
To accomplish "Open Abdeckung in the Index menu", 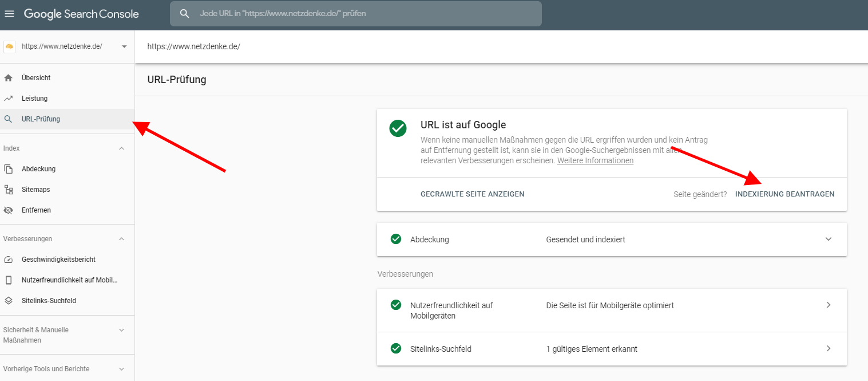I will tap(68, 169).
